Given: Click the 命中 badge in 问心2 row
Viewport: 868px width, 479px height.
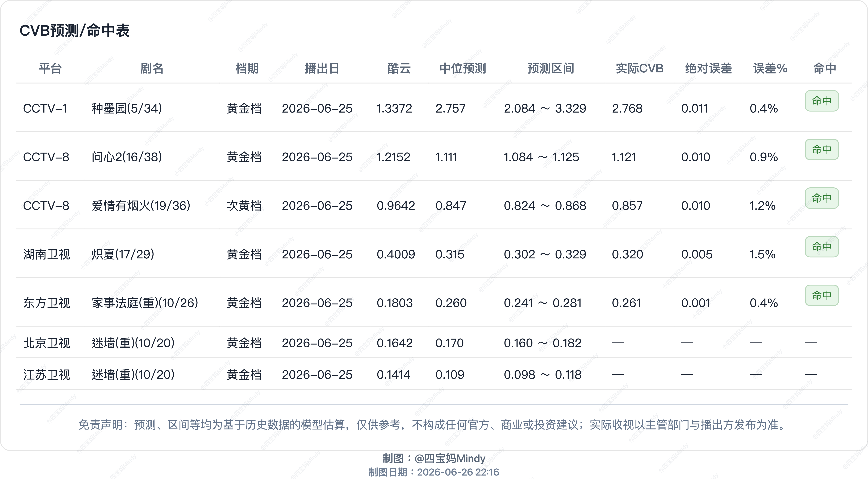Looking at the screenshot, I should [x=822, y=149].
